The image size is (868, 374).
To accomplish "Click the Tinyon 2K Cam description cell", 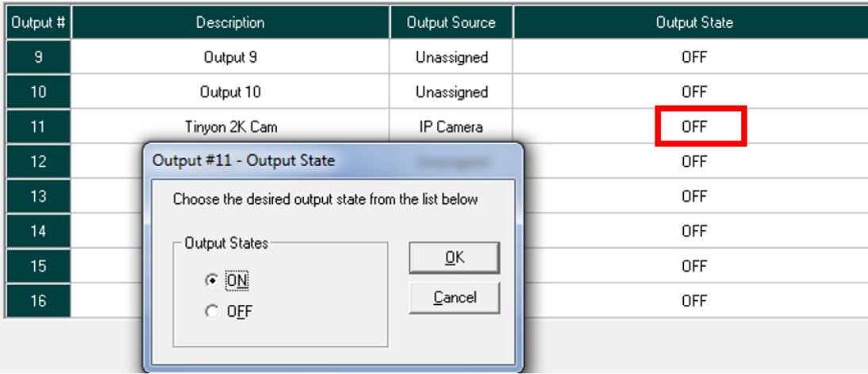I will coord(230,127).
